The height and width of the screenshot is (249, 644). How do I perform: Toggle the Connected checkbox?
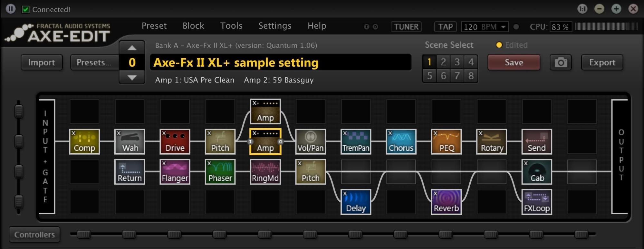pos(25,9)
